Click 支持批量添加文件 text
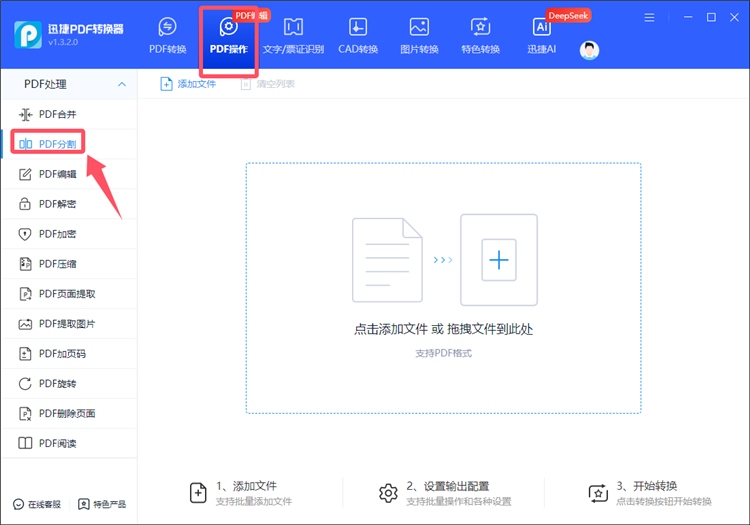 pos(254,502)
